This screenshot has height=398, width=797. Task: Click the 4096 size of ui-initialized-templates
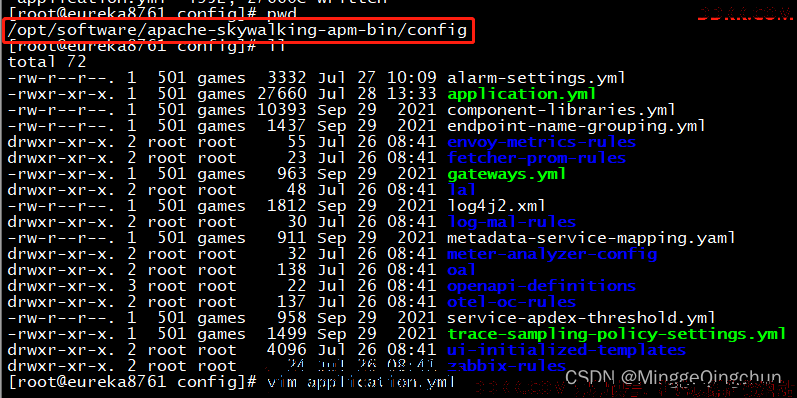tap(287, 350)
